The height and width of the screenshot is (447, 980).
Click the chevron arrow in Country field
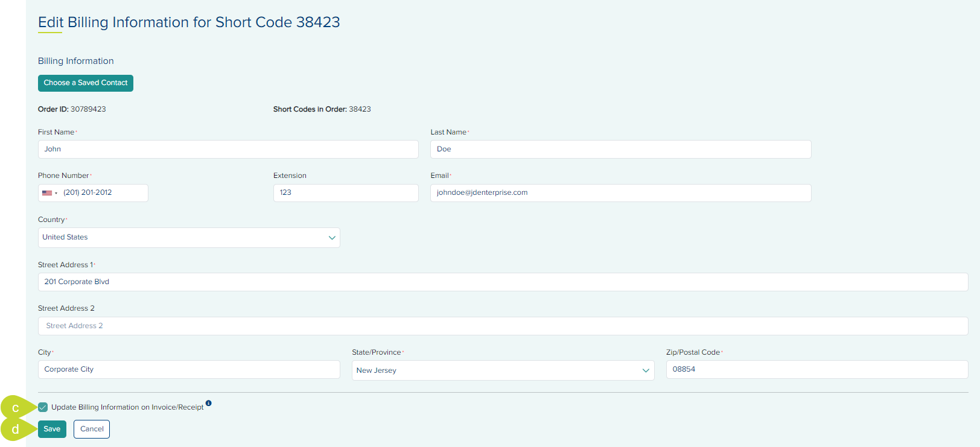click(x=332, y=238)
